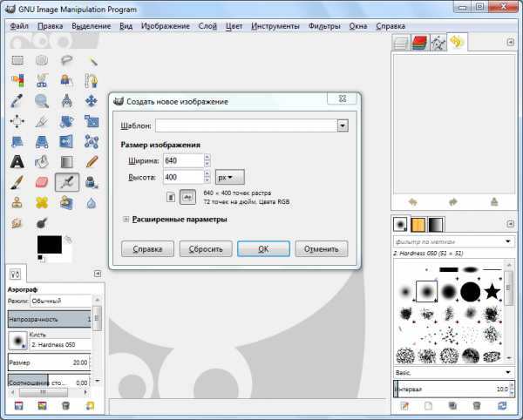
Task: Select the Foreground Select tool
Action: (x=67, y=81)
